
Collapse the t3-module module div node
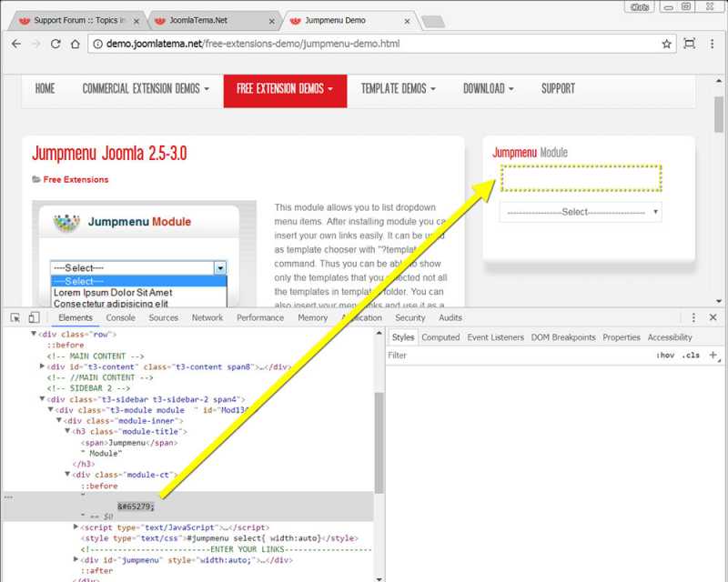pos(51,410)
